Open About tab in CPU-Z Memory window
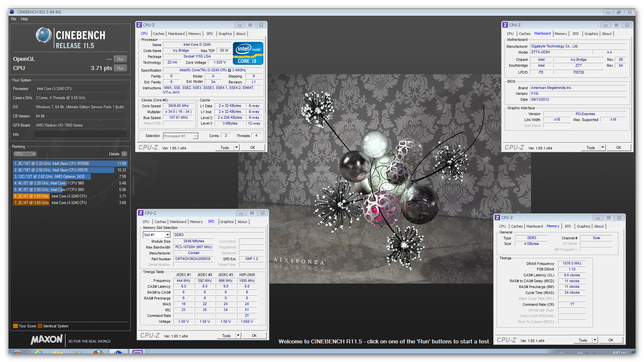644x362 pixels. point(599,226)
